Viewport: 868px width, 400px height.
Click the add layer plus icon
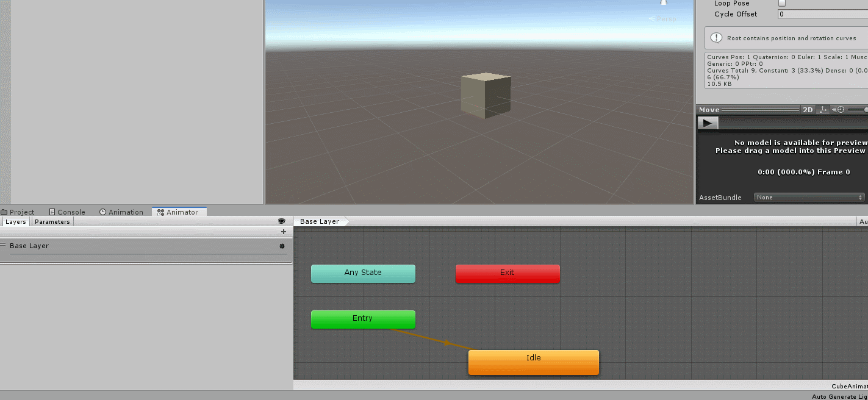283,232
